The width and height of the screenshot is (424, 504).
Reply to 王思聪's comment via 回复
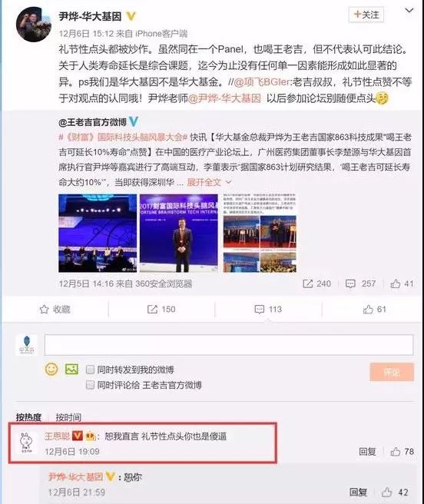(367, 452)
